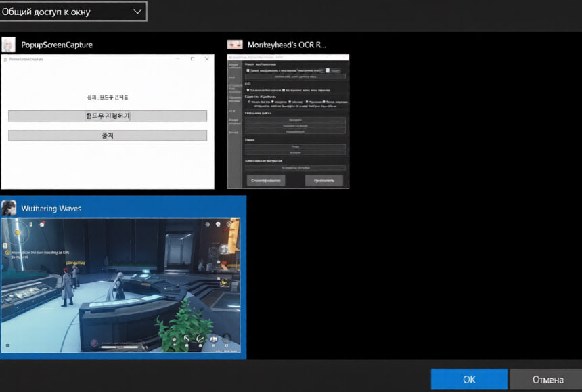Click the '윈도우 지정하기' button in the preview

pos(108,116)
